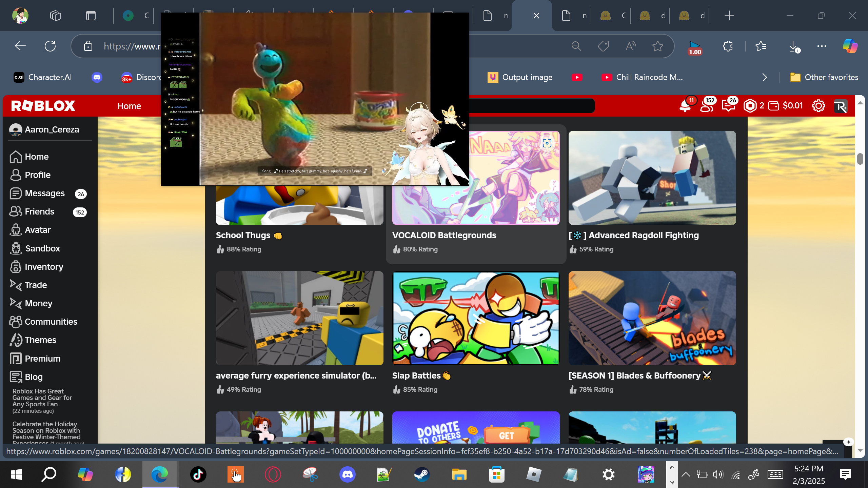Open volume control in system tray

[718, 474]
